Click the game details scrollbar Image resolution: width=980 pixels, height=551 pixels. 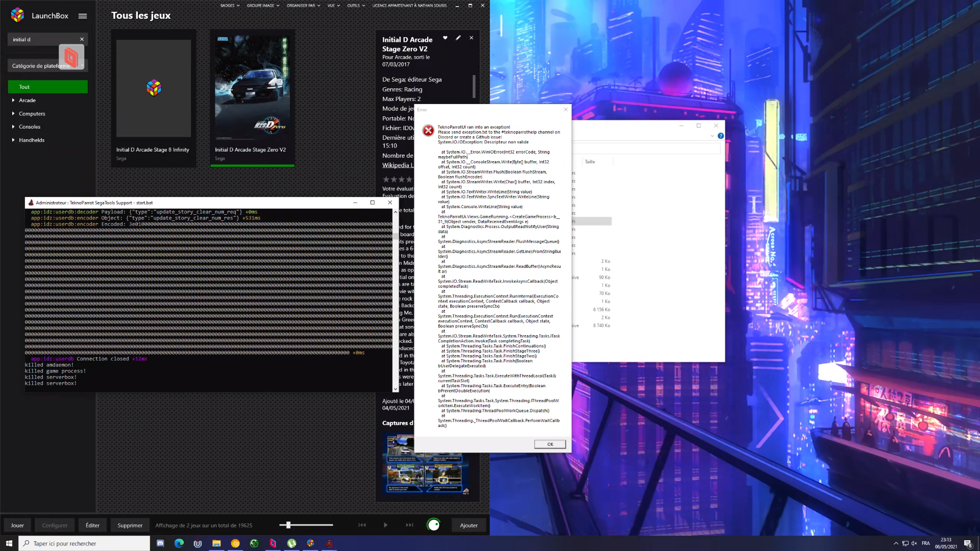point(474,86)
